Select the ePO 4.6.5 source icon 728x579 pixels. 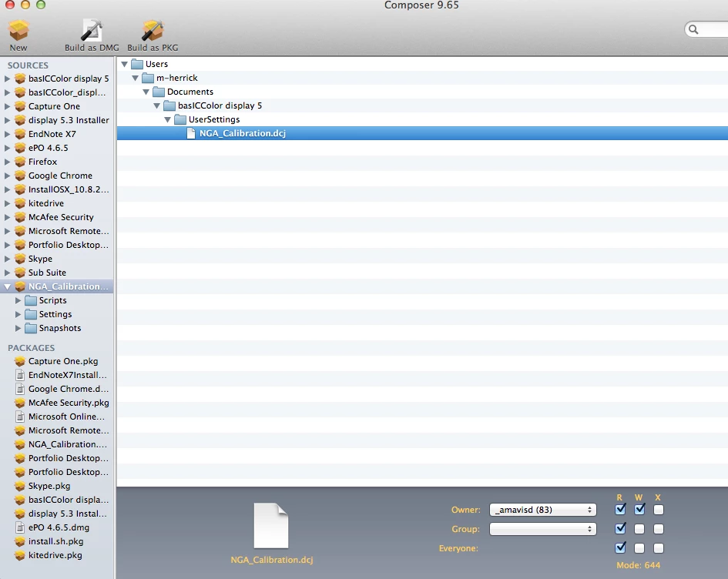pos(20,148)
